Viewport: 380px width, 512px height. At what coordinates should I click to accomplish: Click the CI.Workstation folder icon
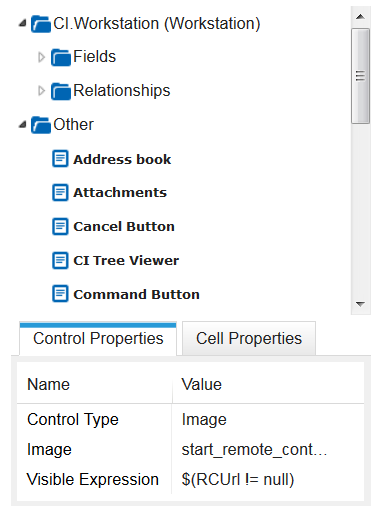[x=41, y=24]
